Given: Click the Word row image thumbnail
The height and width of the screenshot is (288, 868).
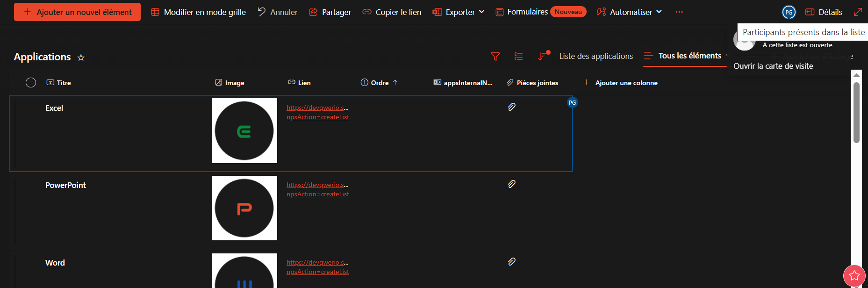Looking at the screenshot, I should click(244, 271).
